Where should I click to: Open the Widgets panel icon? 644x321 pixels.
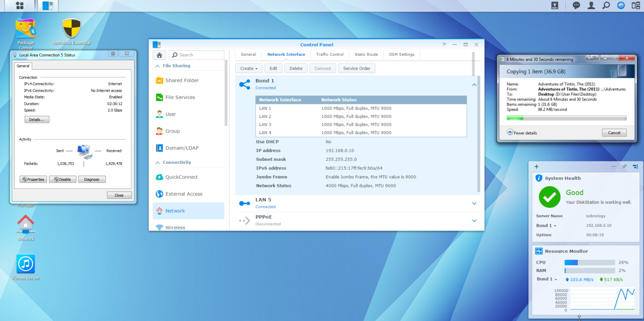pos(635,5)
